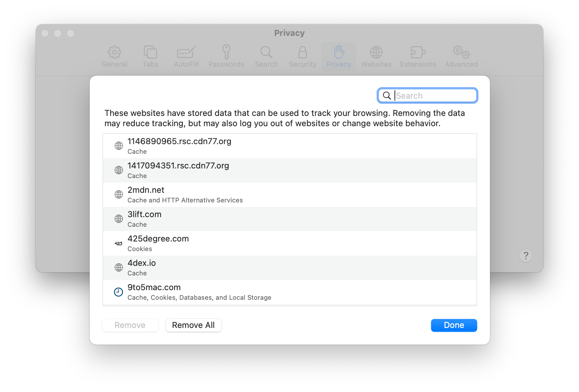Select the Privacy tab

pyautogui.click(x=338, y=56)
